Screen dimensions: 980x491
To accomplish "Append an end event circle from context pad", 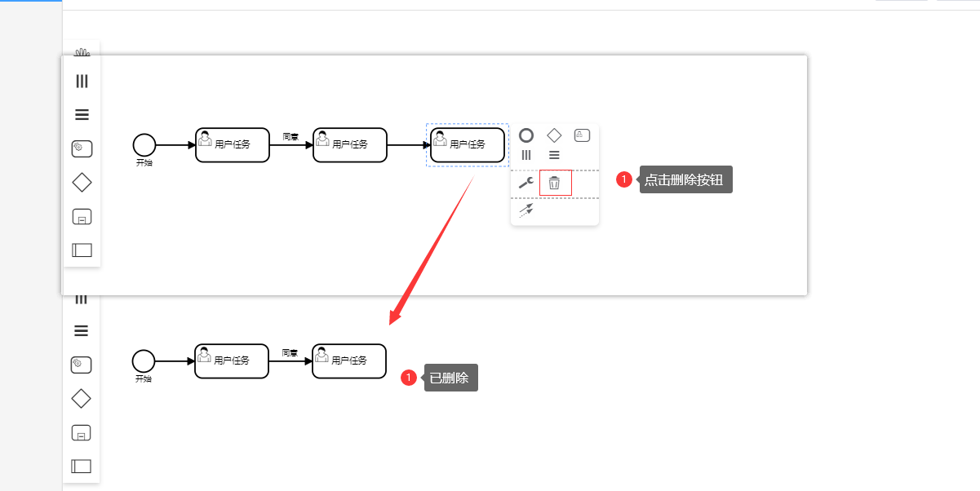I will point(526,135).
